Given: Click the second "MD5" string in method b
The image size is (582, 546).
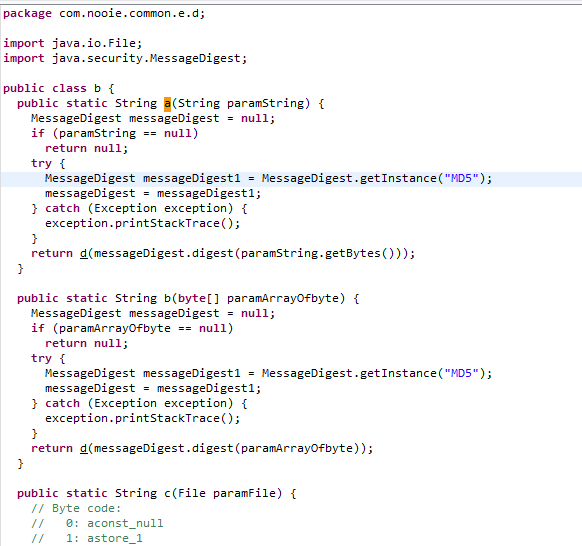Looking at the screenshot, I should (461, 373).
